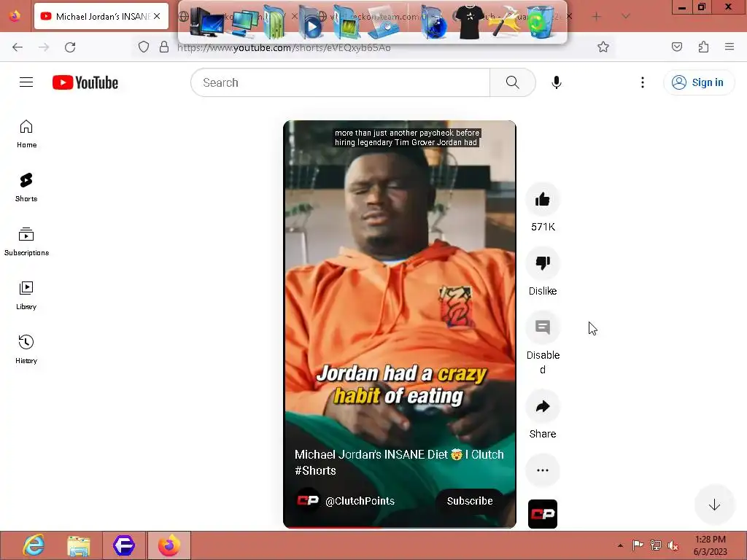Open the @ClutchPoints channel link
This screenshot has width=747, height=560.
coord(360,501)
